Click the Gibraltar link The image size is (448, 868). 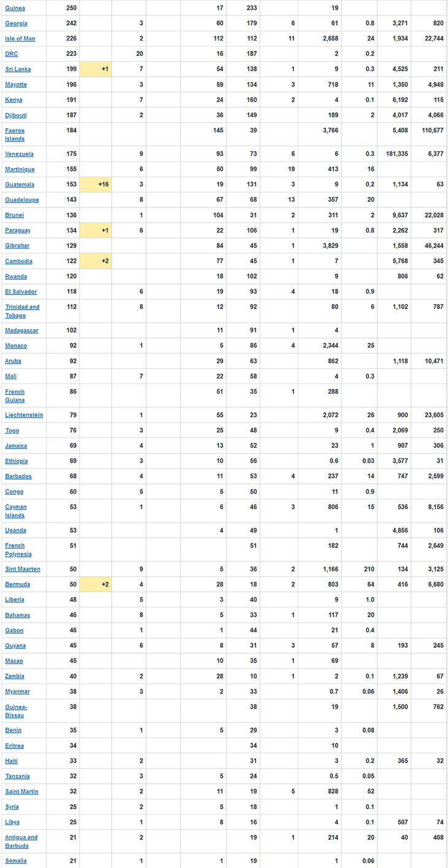pyautogui.click(x=17, y=246)
